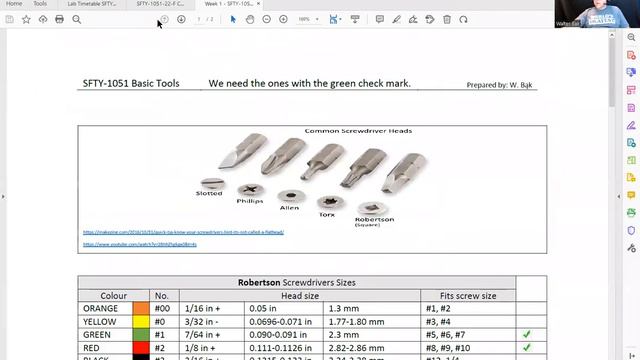The width and height of the screenshot is (640, 360).
Task: Open the Find text magnifier
Action: [76, 19]
